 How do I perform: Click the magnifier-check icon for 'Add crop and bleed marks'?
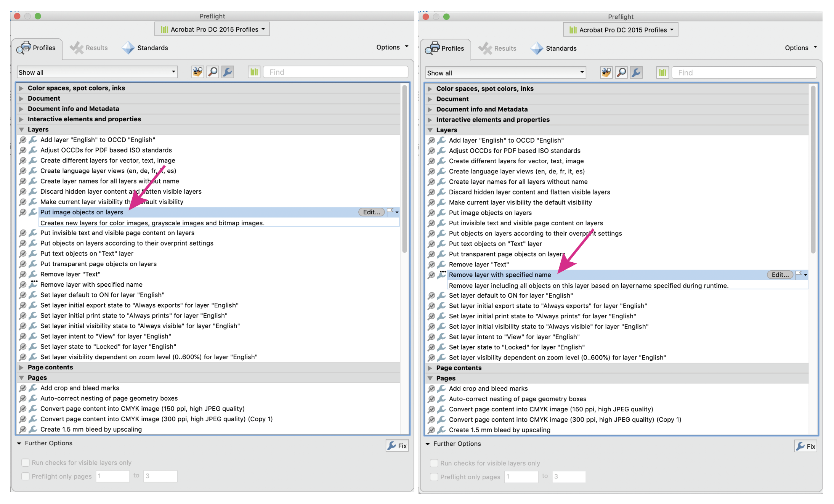[x=23, y=388]
